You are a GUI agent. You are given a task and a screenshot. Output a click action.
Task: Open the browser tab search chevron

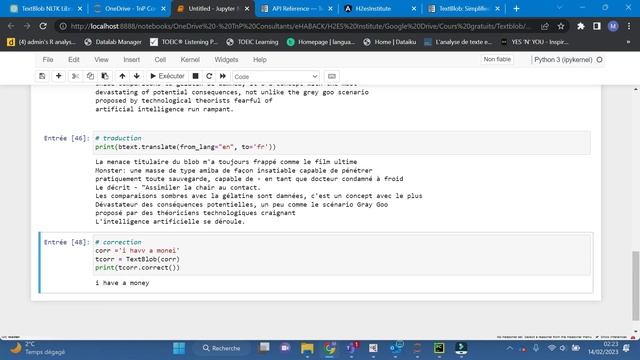coord(560,8)
